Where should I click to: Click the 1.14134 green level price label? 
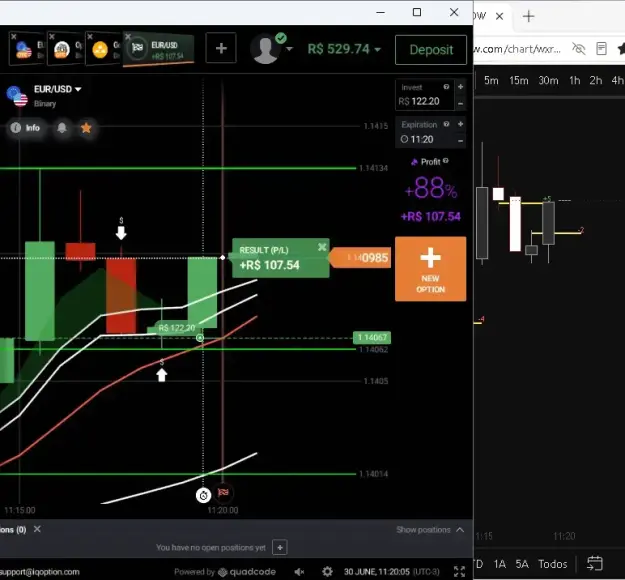click(373, 168)
